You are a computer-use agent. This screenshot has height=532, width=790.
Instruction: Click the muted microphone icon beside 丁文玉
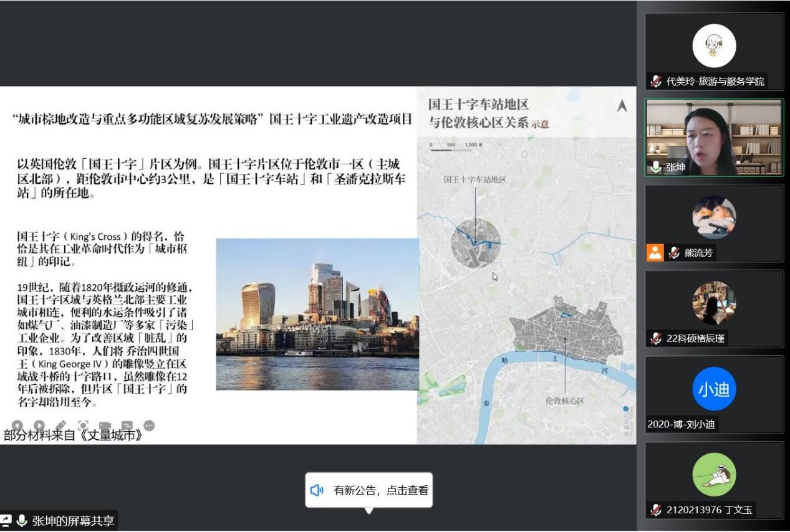point(656,510)
